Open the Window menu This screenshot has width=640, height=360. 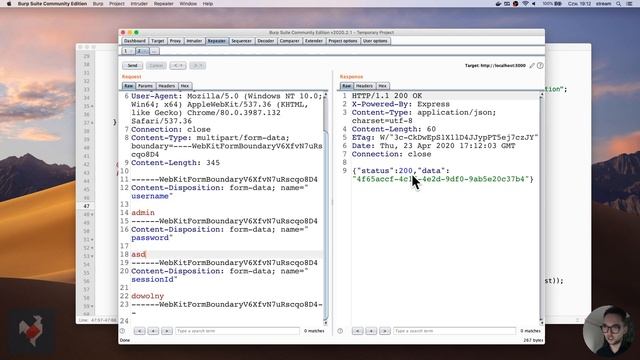click(188, 4)
